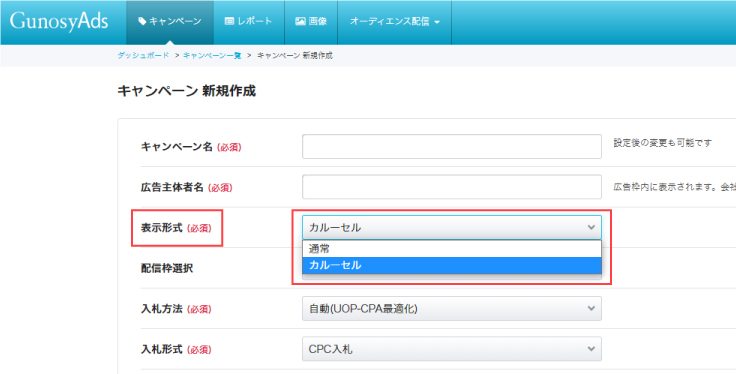Click キャンペーン 新規作成 breadcrumb text

[x=295, y=55]
